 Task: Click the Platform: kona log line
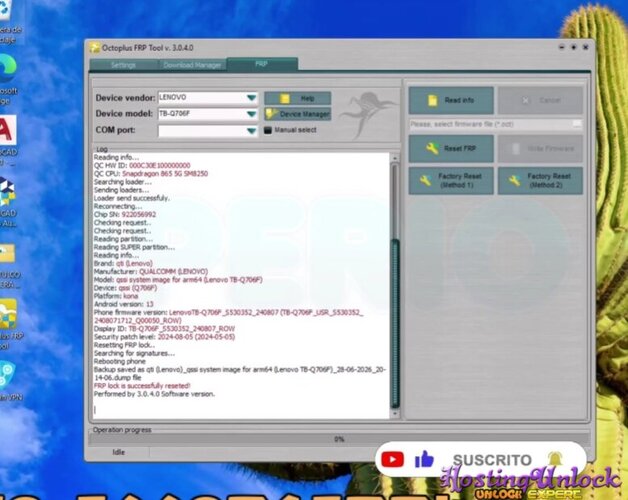click(x=116, y=296)
